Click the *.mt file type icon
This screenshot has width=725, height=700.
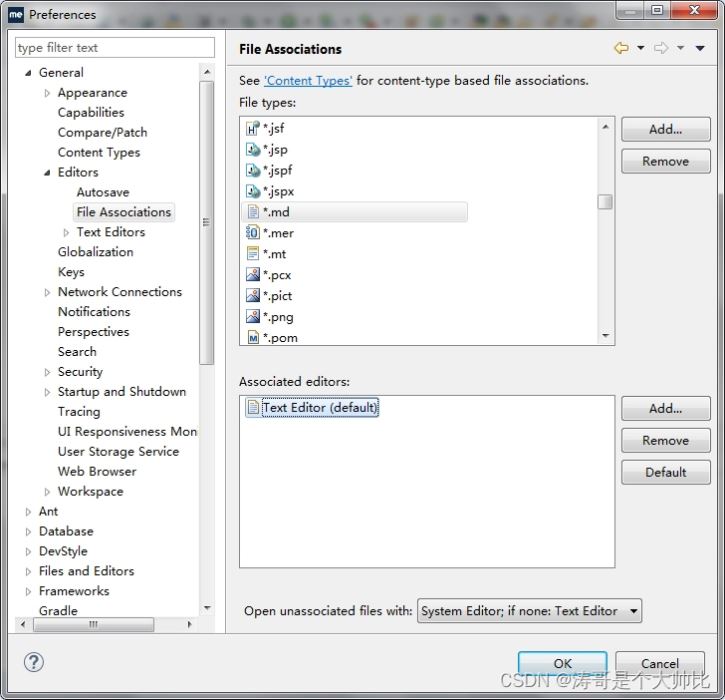(253, 253)
